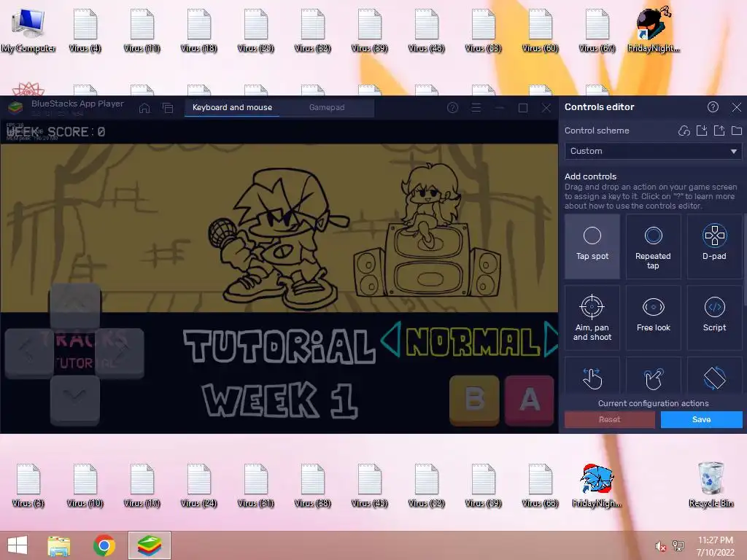Select the Tap spot control
The height and width of the screenshot is (560, 747).
tap(592, 246)
